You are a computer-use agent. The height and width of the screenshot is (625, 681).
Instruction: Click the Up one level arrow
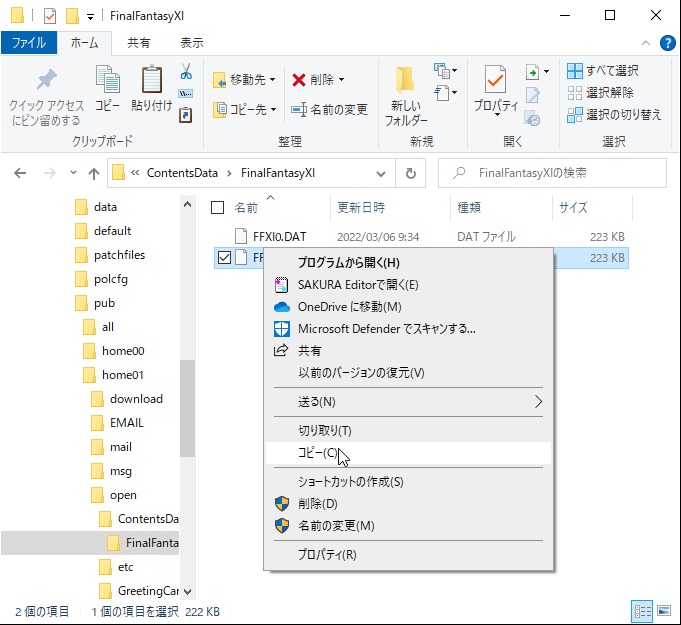tap(94, 173)
